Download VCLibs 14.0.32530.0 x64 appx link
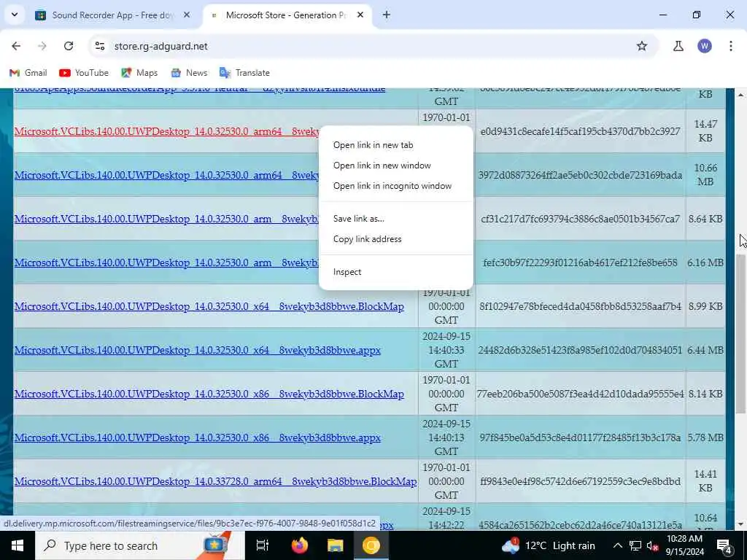 pos(198,351)
